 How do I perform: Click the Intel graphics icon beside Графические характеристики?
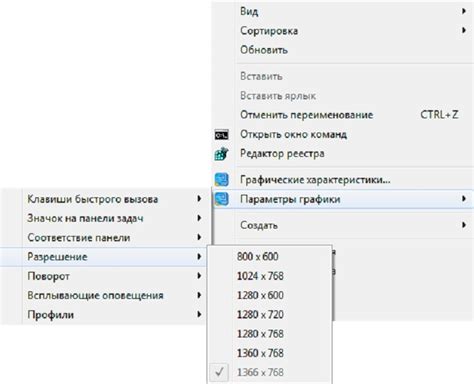(x=222, y=180)
